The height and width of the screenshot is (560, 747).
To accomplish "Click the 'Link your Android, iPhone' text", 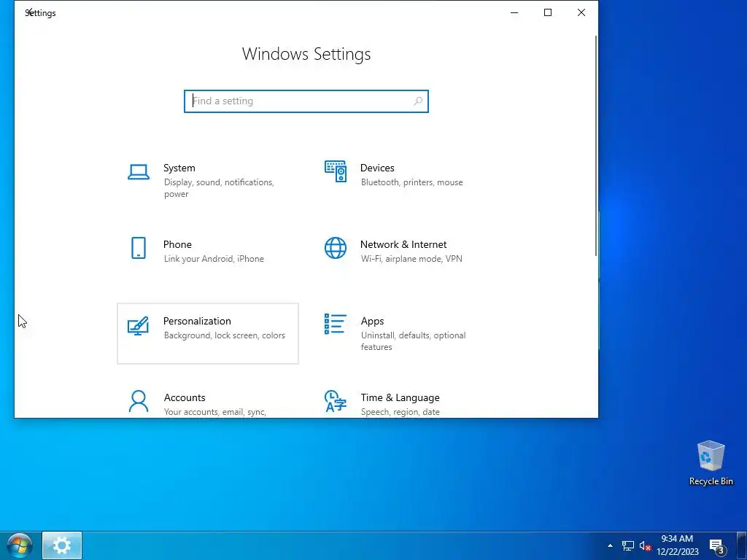I will click(x=214, y=259).
